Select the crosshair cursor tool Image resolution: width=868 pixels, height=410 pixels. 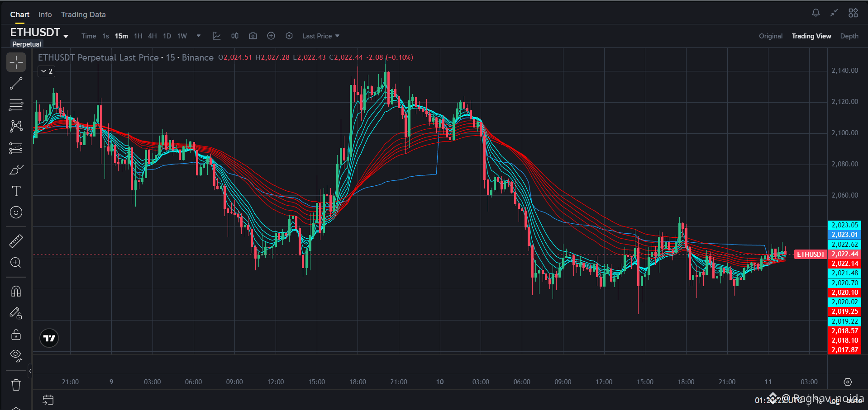tap(16, 62)
